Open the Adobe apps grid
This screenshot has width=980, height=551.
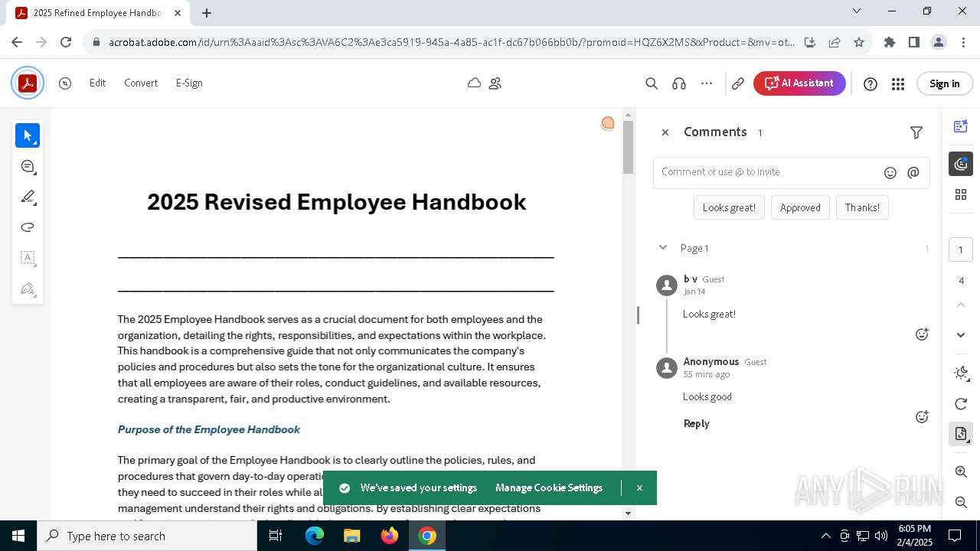[898, 84]
